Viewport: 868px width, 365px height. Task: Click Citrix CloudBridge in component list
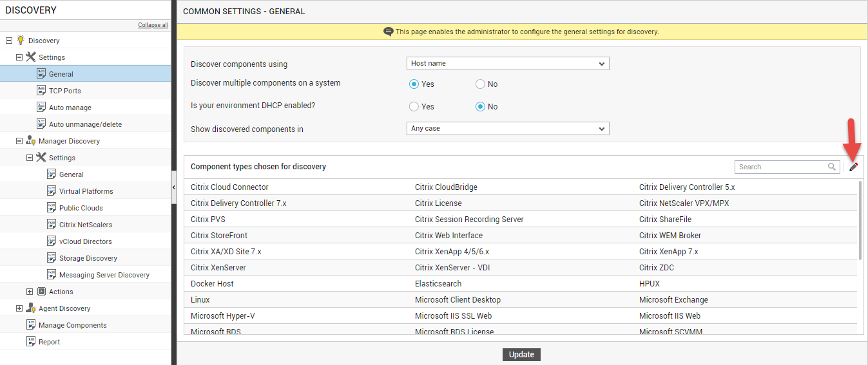[x=446, y=187]
